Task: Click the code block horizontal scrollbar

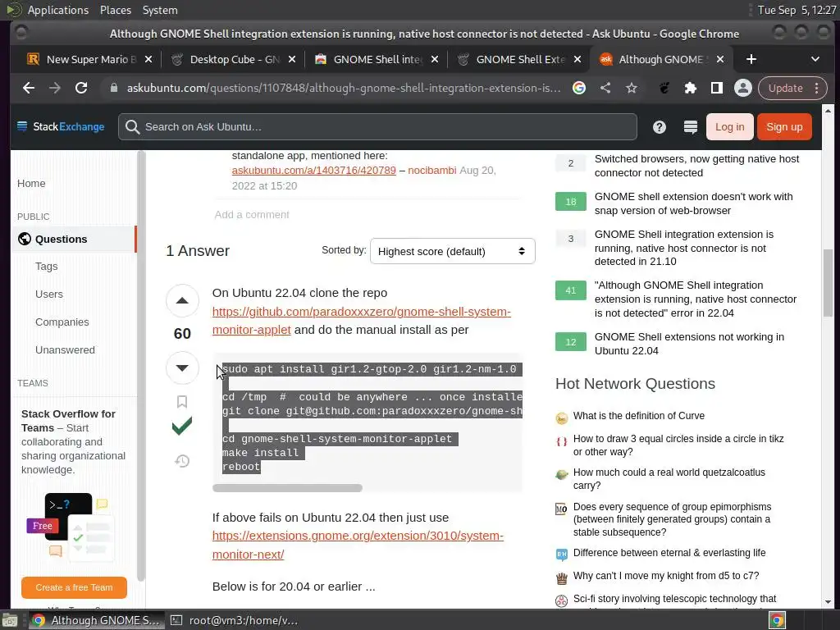Action: coord(287,488)
